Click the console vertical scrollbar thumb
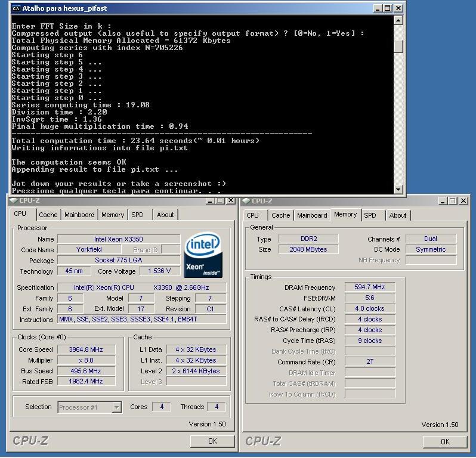 pyautogui.click(x=398, y=47)
